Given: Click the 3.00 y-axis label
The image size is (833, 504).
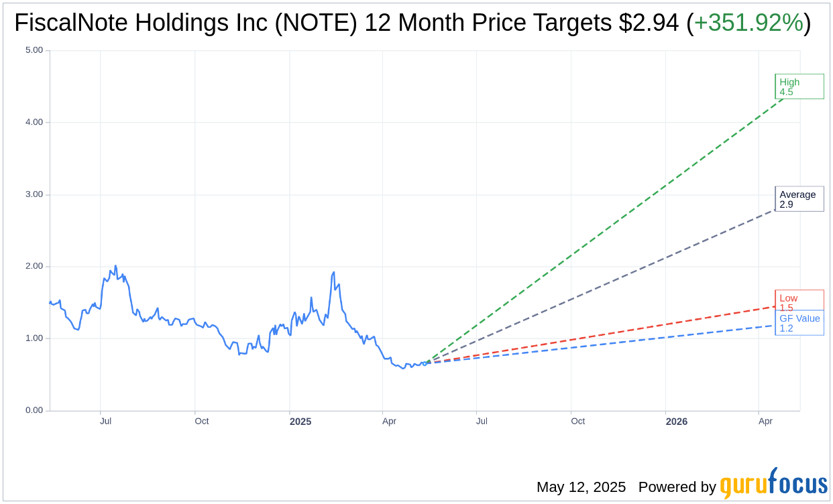Looking at the screenshot, I should tap(32, 194).
